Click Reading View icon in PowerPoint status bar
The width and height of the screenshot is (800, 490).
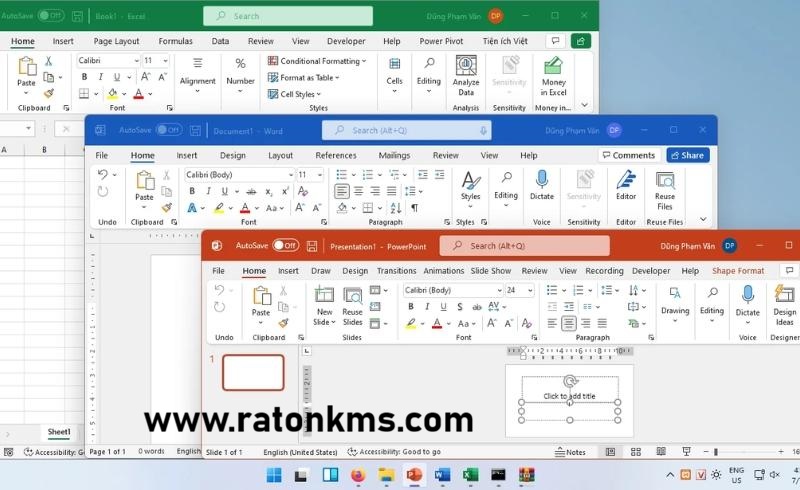point(661,452)
